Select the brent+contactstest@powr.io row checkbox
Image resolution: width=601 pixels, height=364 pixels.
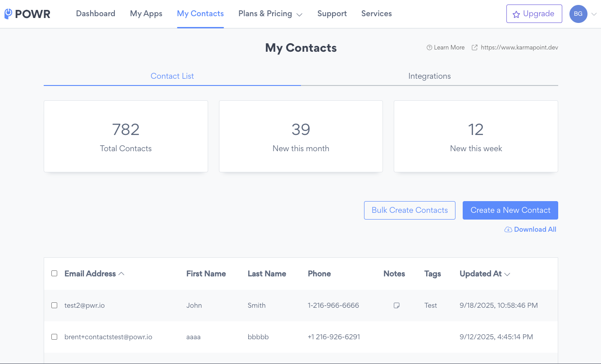pyautogui.click(x=55, y=337)
